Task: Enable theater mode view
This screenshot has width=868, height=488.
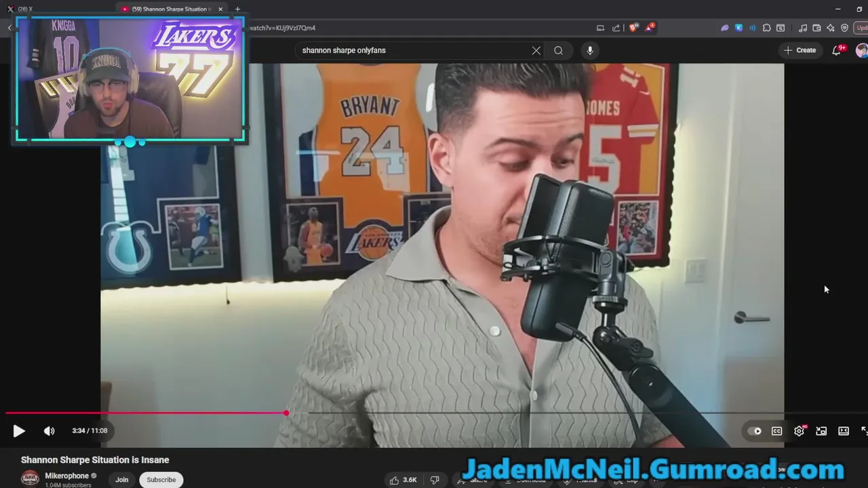Action: 844,430
